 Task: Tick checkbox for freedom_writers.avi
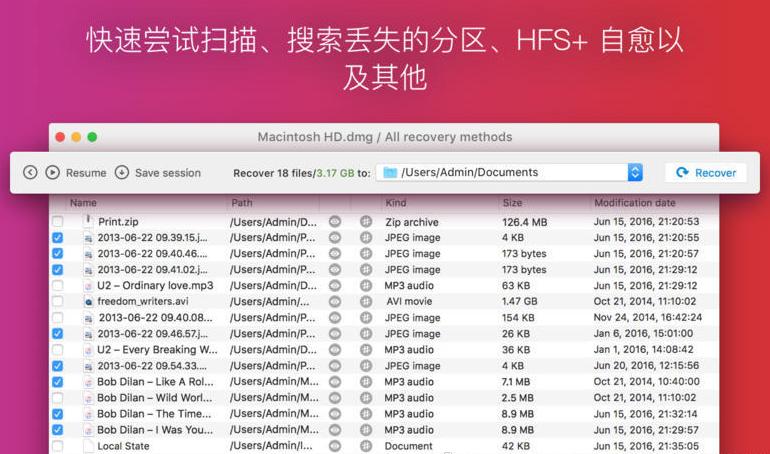57,302
